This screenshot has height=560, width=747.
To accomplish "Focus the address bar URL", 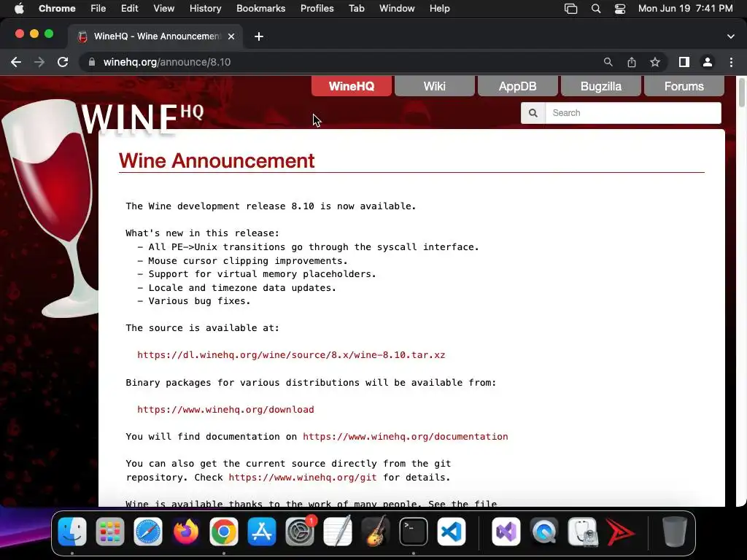I will coord(167,62).
